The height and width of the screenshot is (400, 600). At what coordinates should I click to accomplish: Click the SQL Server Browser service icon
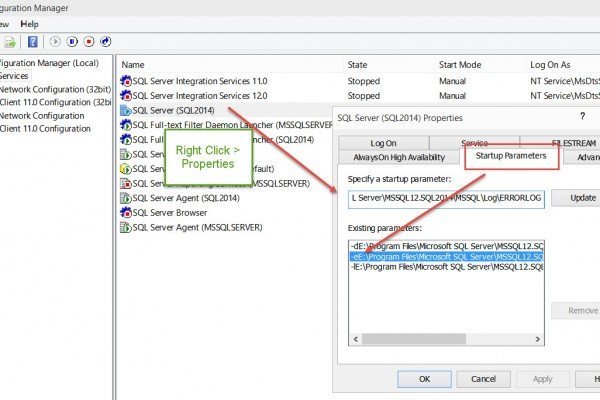coord(126,212)
